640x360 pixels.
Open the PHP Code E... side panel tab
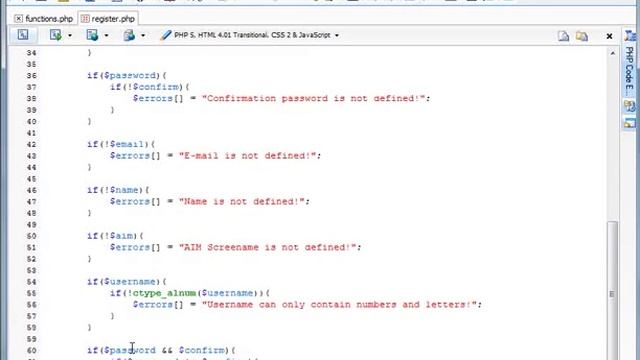point(629,70)
